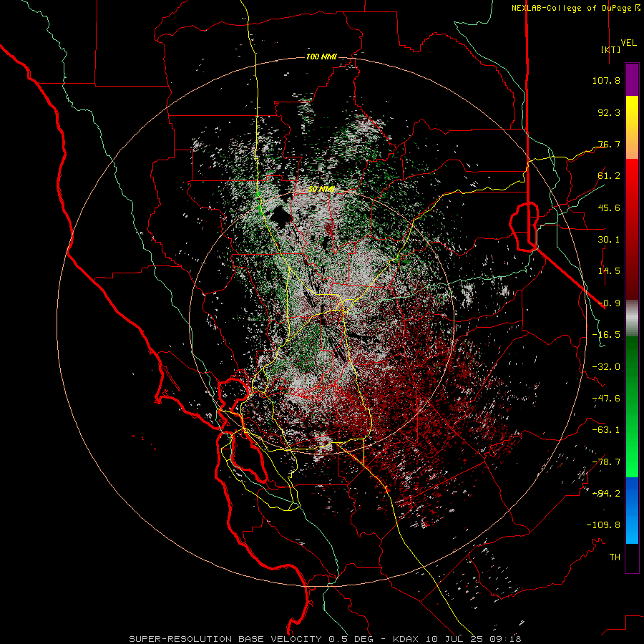Select the -32.0 legend value
Image resolution: width=644 pixels, height=644 pixels.
(606, 367)
